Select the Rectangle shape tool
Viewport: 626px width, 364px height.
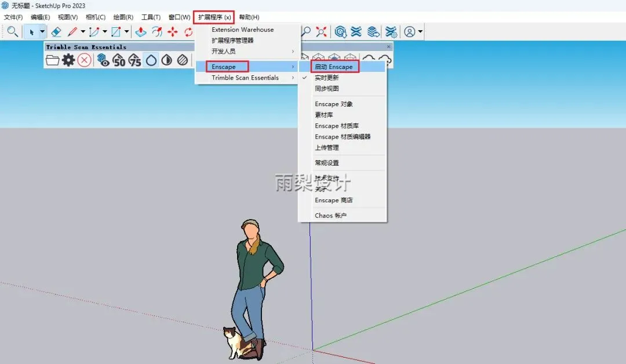click(116, 32)
